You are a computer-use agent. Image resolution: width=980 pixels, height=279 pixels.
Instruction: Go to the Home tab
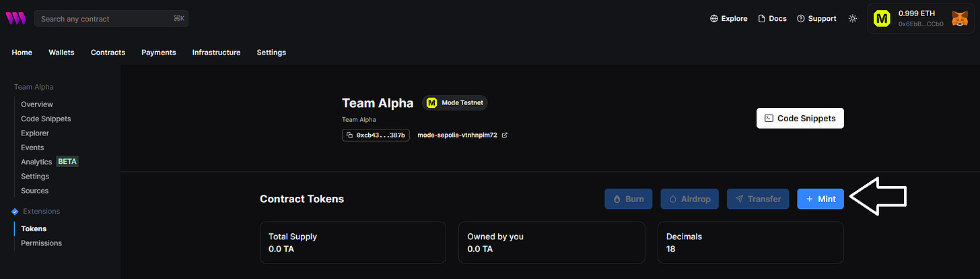22,53
